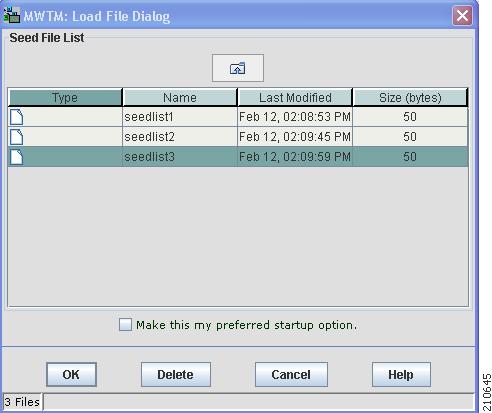Click the MWTM application icon in title bar
492x413 pixels.
(x=11, y=15)
